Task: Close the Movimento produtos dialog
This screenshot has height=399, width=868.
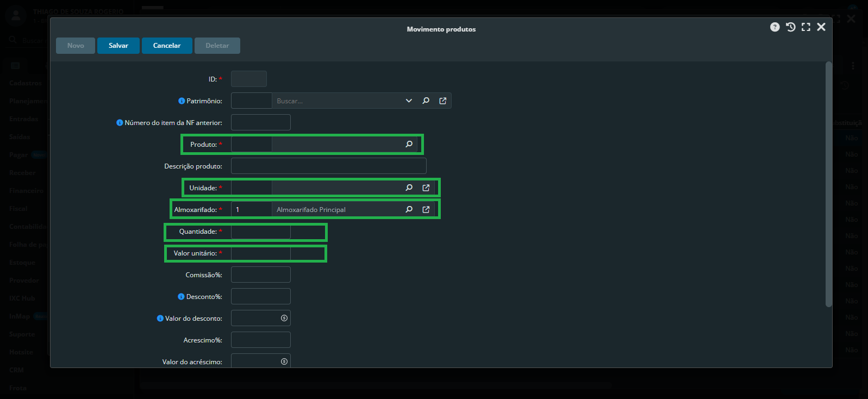Action: [821, 27]
